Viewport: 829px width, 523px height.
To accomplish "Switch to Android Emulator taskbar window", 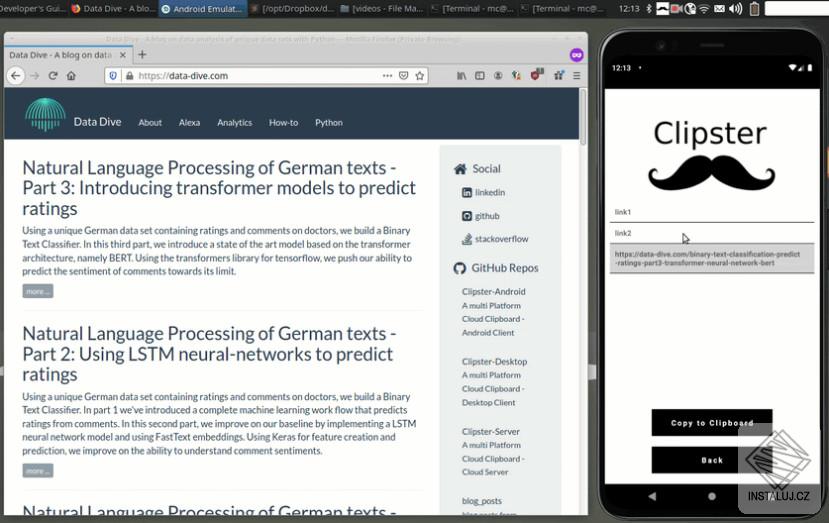I will click(202, 8).
